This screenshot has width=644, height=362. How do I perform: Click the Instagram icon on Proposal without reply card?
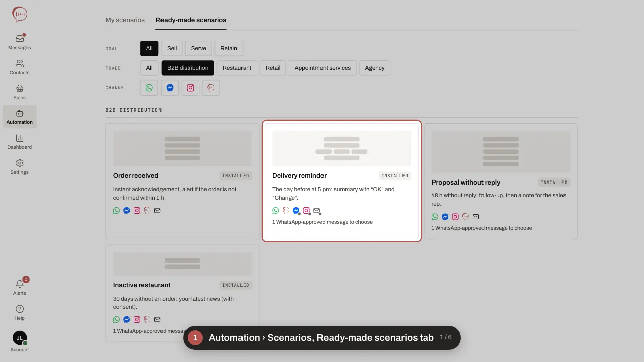(455, 217)
